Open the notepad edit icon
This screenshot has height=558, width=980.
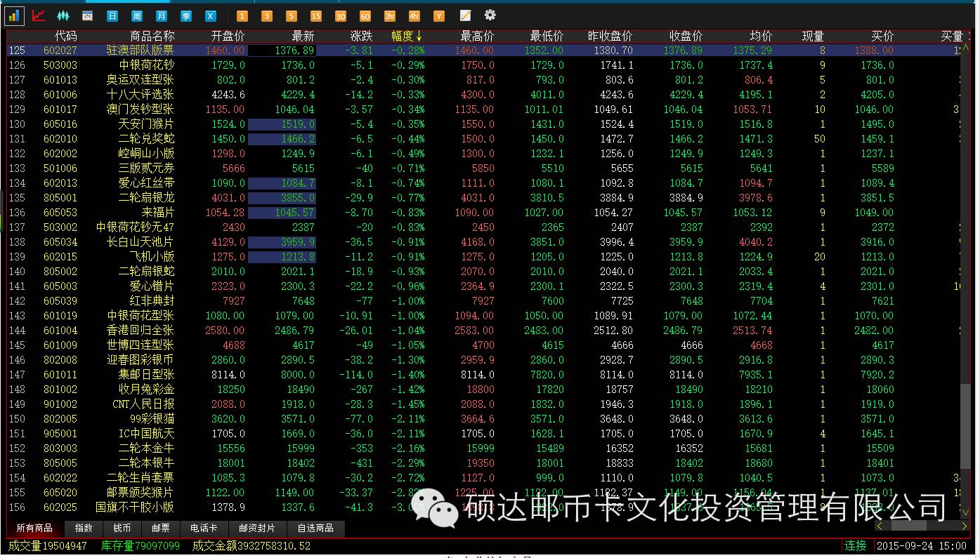point(465,15)
